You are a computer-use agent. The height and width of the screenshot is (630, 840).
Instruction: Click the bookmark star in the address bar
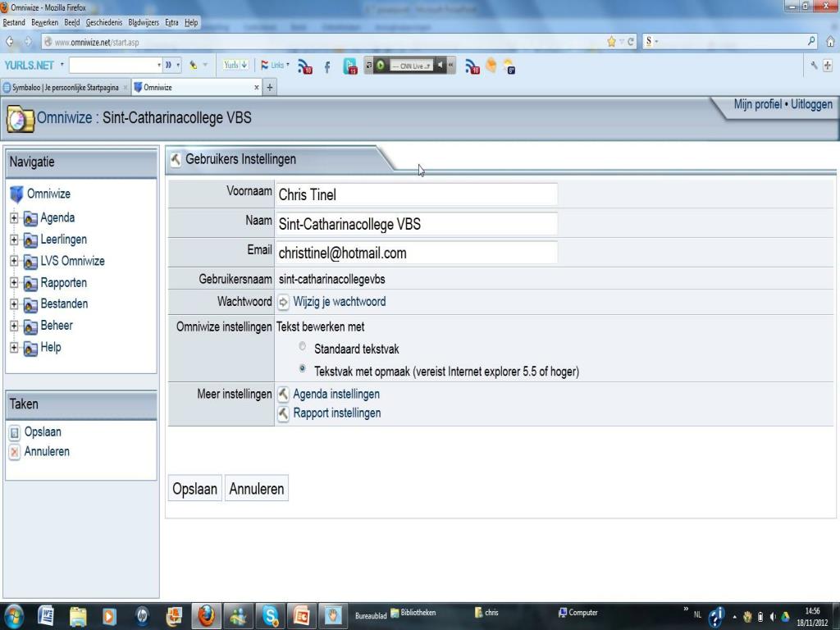point(611,42)
